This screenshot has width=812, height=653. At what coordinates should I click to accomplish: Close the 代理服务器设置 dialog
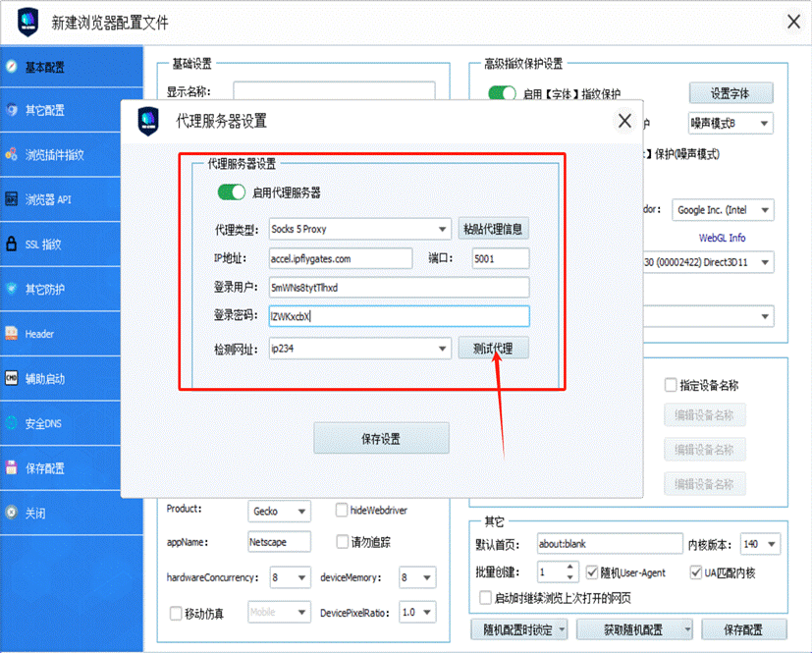[623, 121]
